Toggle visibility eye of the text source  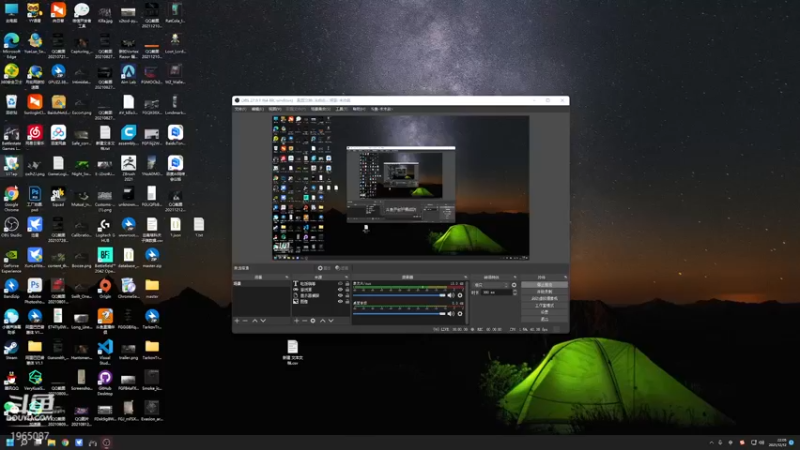point(340,284)
